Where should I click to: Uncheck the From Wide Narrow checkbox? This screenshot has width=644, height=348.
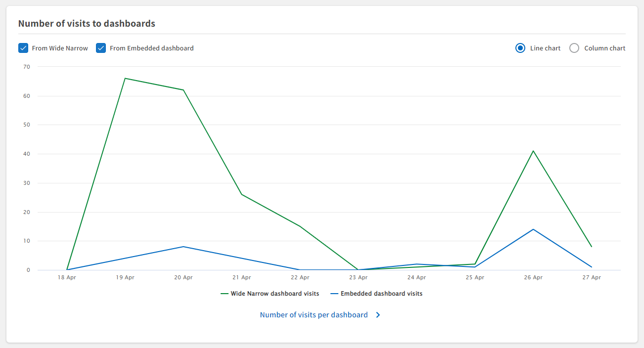[23, 48]
